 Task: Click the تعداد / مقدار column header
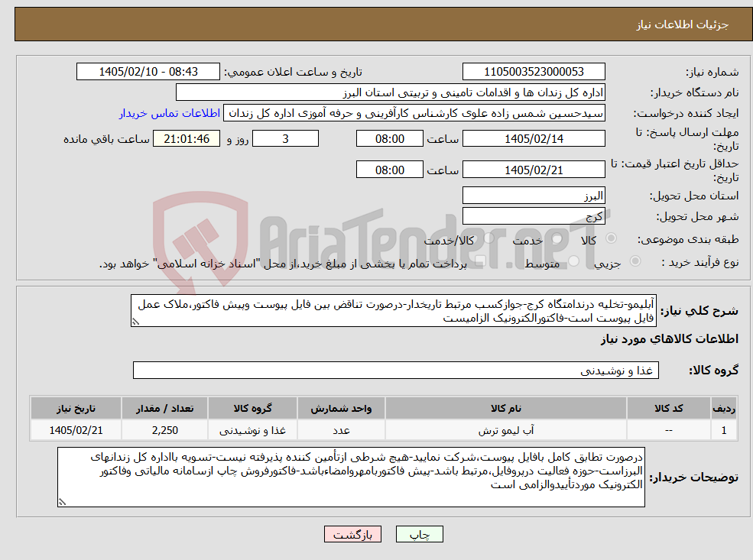164,409
